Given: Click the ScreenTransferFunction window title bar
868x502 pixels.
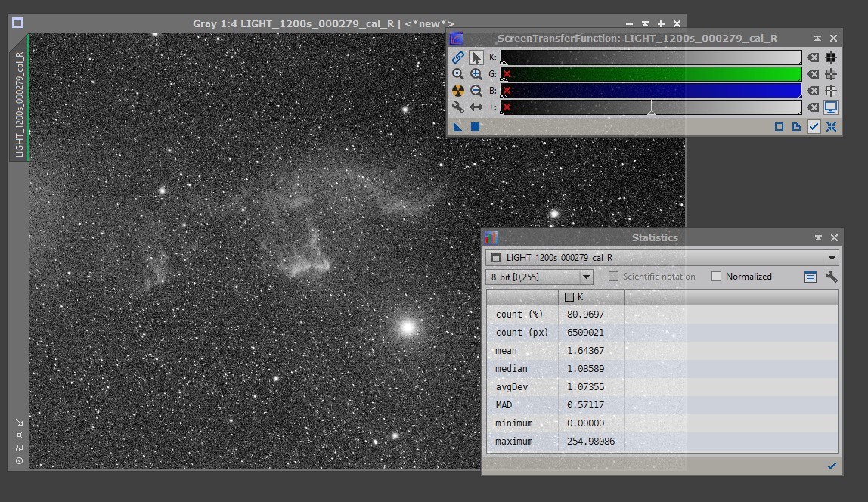Looking at the screenshot, I should [637, 38].
